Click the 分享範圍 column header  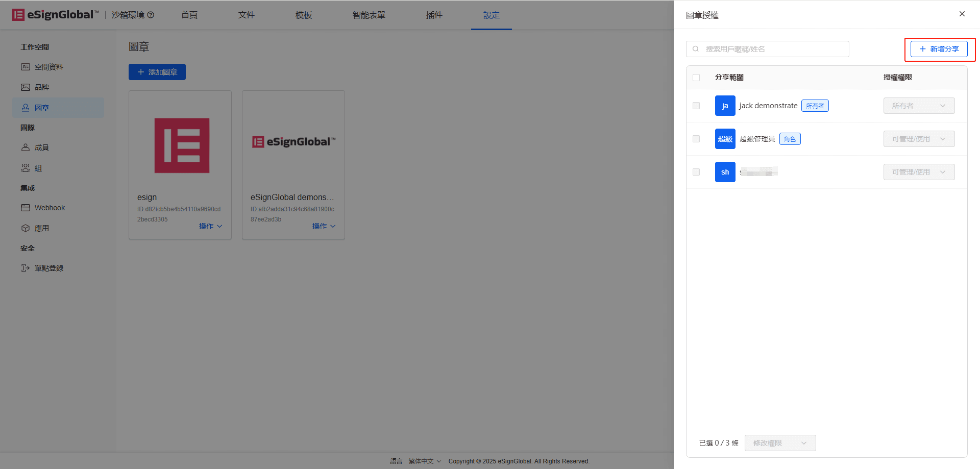pos(729,78)
